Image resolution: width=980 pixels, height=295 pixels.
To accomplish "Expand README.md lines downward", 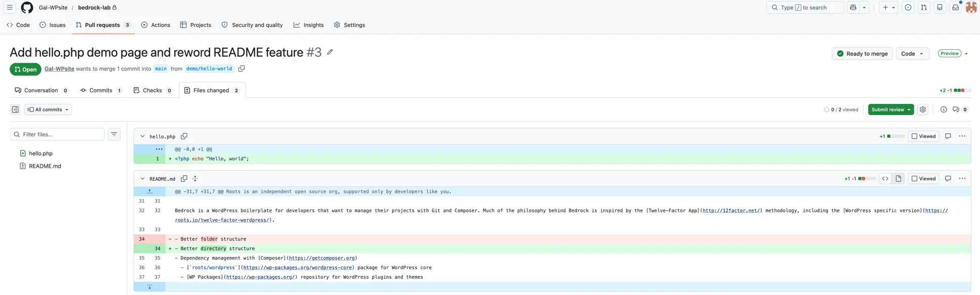I will click(x=149, y=287).
